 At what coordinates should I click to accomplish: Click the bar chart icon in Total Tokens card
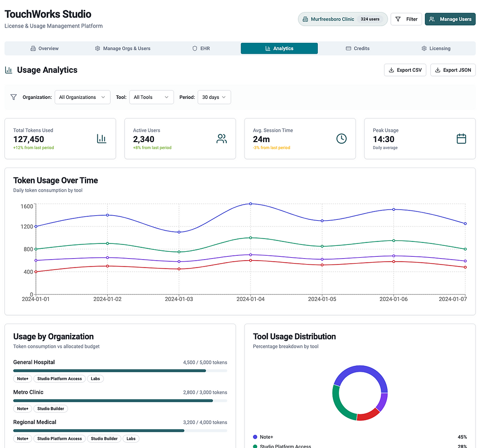[102, 139]
